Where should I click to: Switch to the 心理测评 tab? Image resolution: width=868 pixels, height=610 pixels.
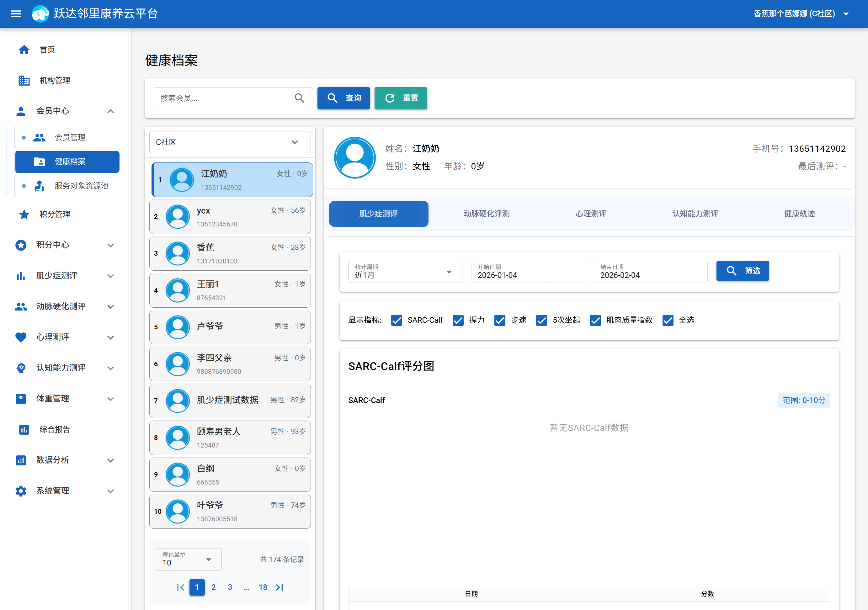591,214
